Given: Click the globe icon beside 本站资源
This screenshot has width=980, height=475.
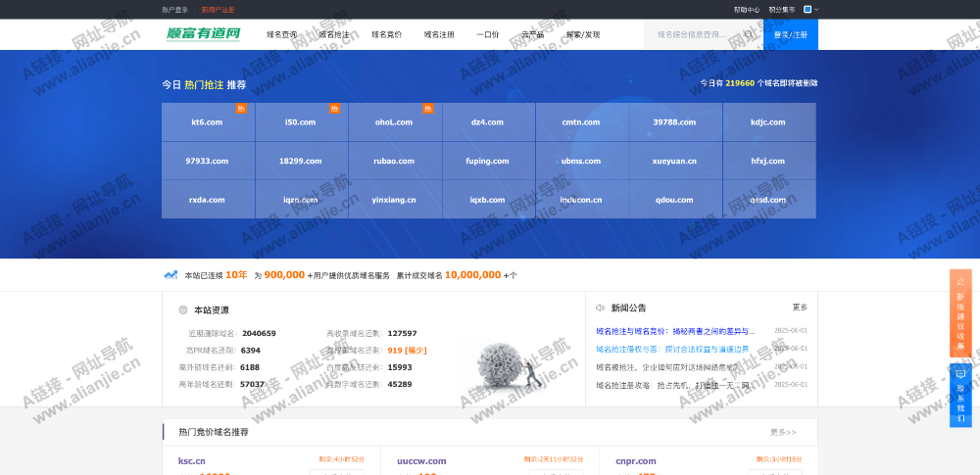Looking at the screenshot, I should 183,310.
